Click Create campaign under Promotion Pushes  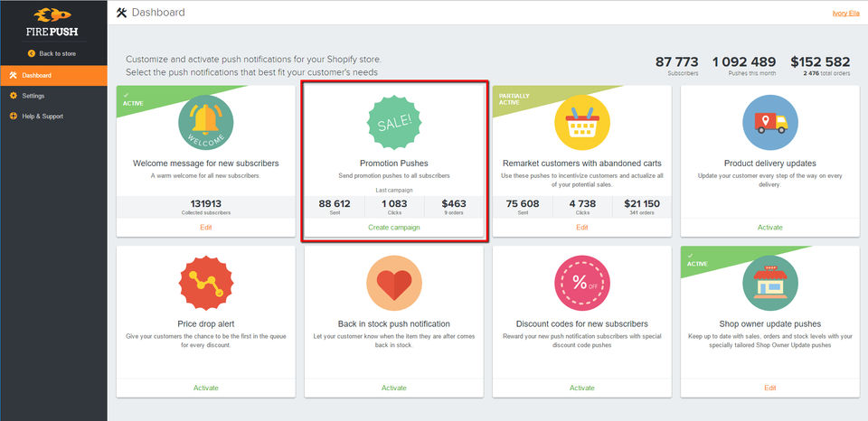click(393, 227)
